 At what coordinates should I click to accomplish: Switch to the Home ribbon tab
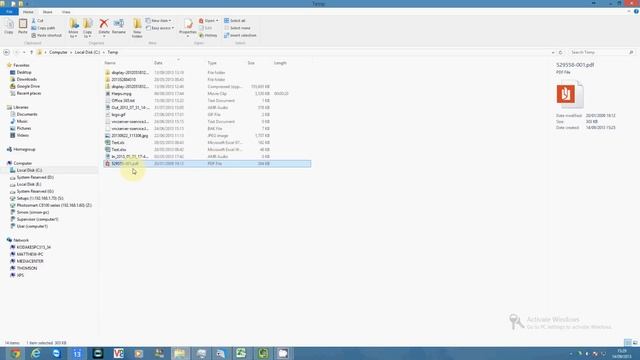pyautogui.click(x=28, y=12)
